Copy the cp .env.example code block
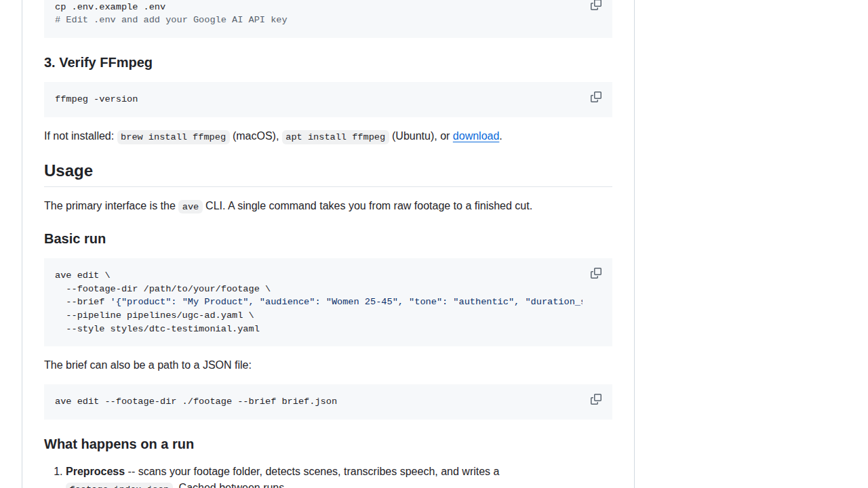The height and width of the screenshot is (488, 868). 595,5
